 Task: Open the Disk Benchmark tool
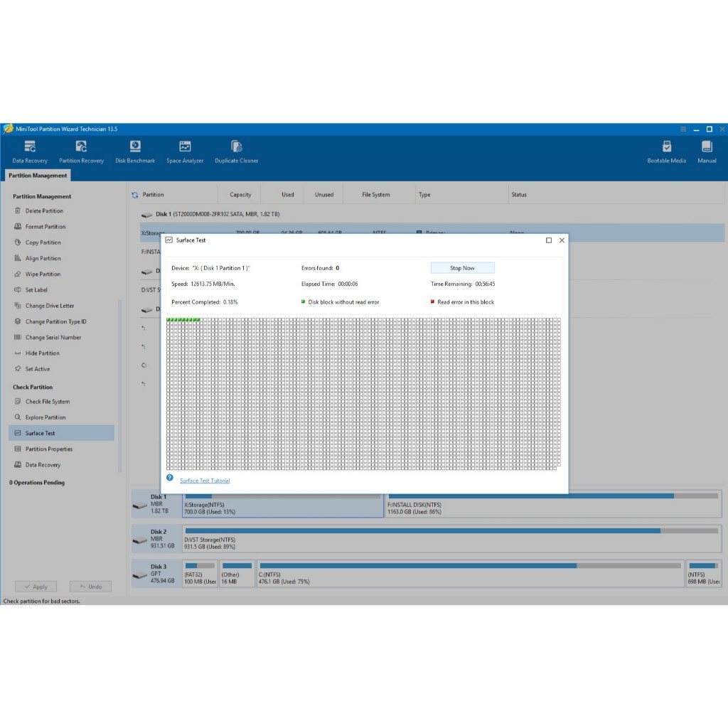pos(135,151)
